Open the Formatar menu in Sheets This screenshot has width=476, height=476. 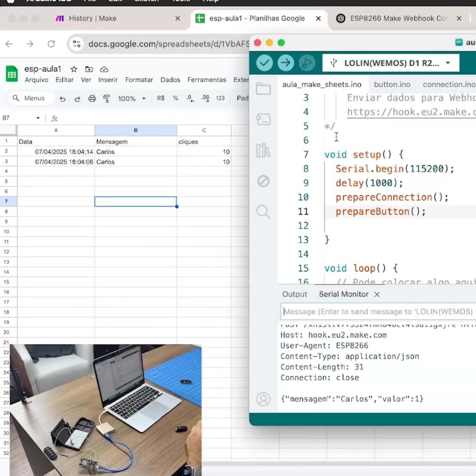139,80
